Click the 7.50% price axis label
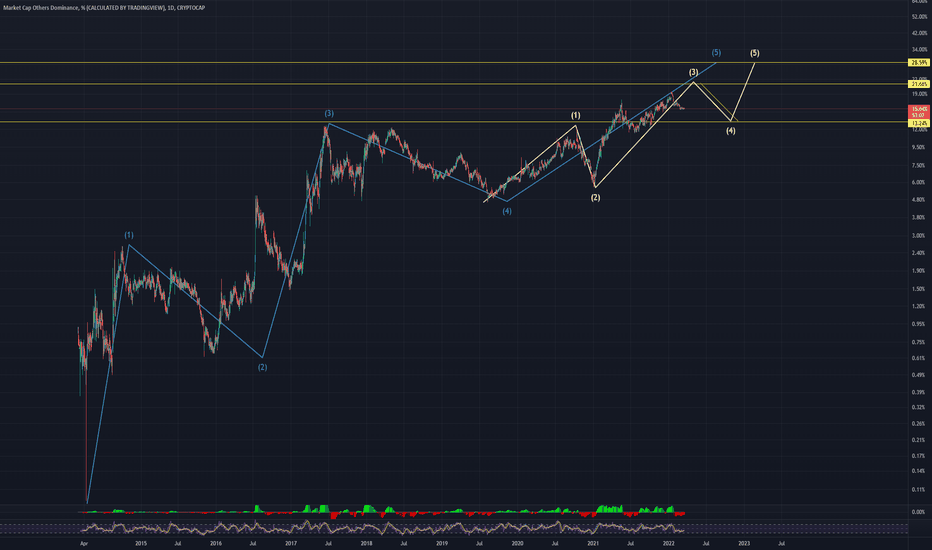 tap(919, 166)
